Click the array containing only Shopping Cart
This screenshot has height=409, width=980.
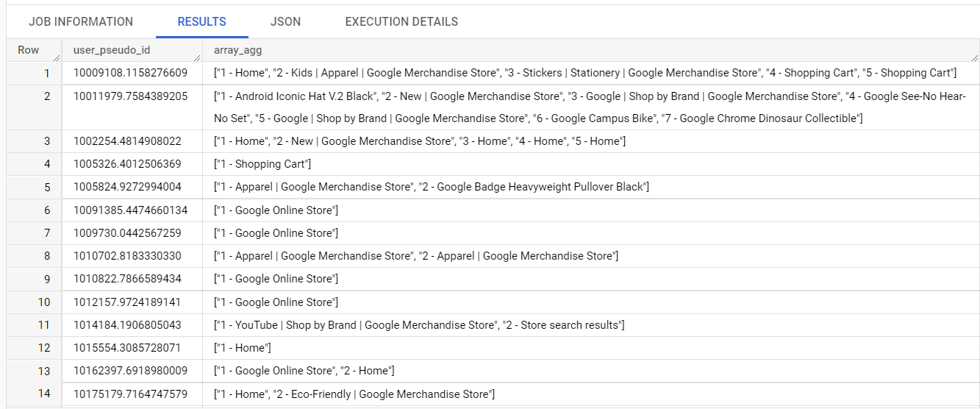262,164
